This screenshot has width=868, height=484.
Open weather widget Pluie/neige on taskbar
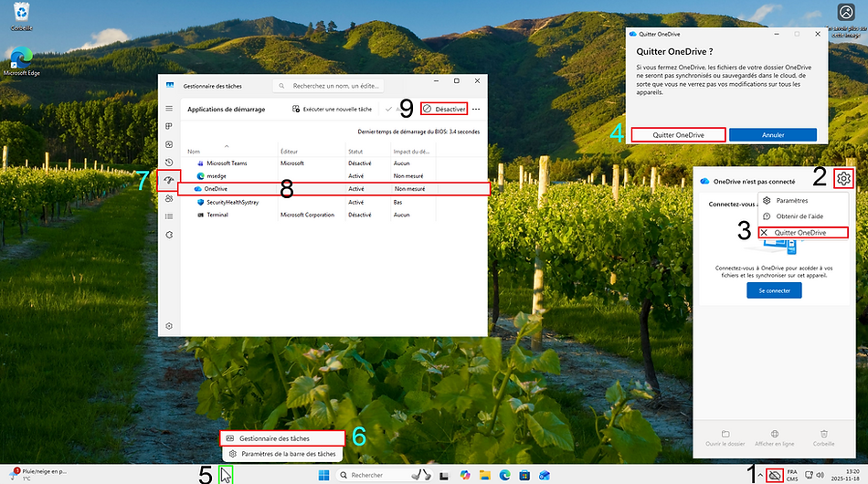[37, 475]
